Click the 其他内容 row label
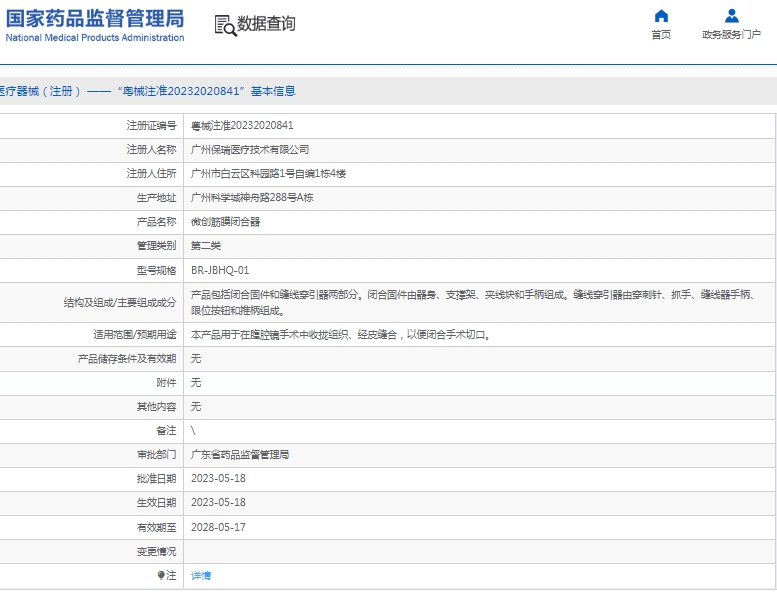This screenshot has height=598, width=777. pos(157,407)
